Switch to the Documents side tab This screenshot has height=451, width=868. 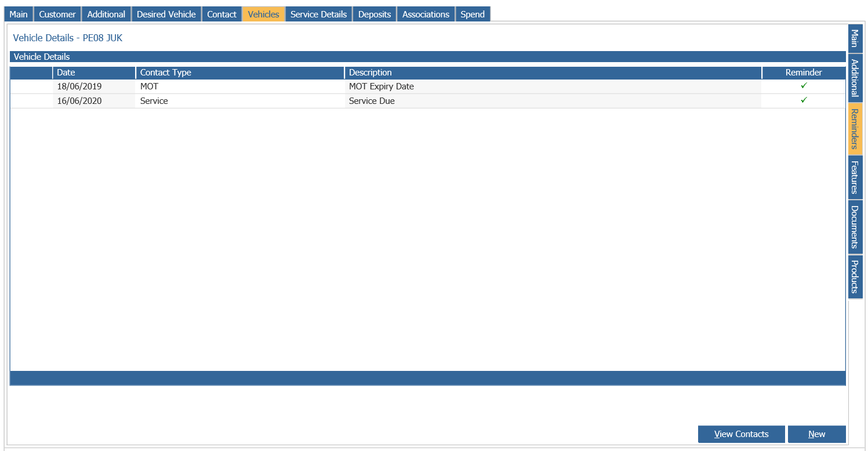[855, 227]
